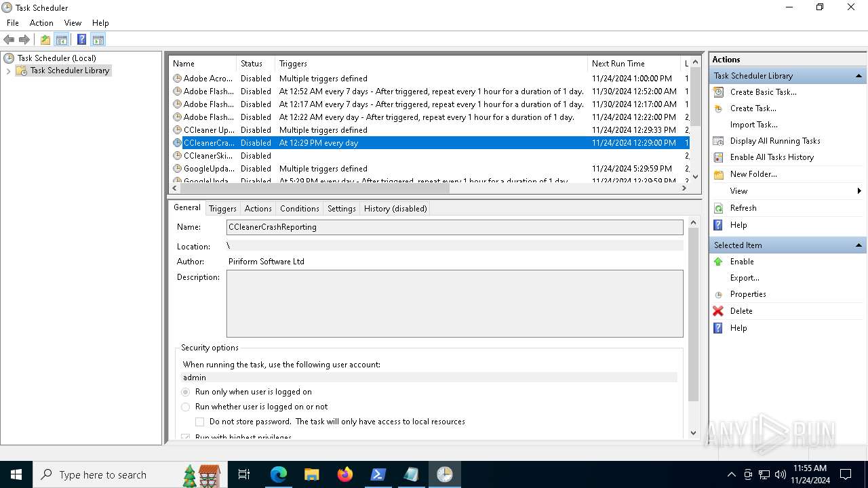Image resolution: width=868 pixels, height=488 pixels.
Task: Open the notification center icon
Action: pyautogui.click(x=846, y=474)
